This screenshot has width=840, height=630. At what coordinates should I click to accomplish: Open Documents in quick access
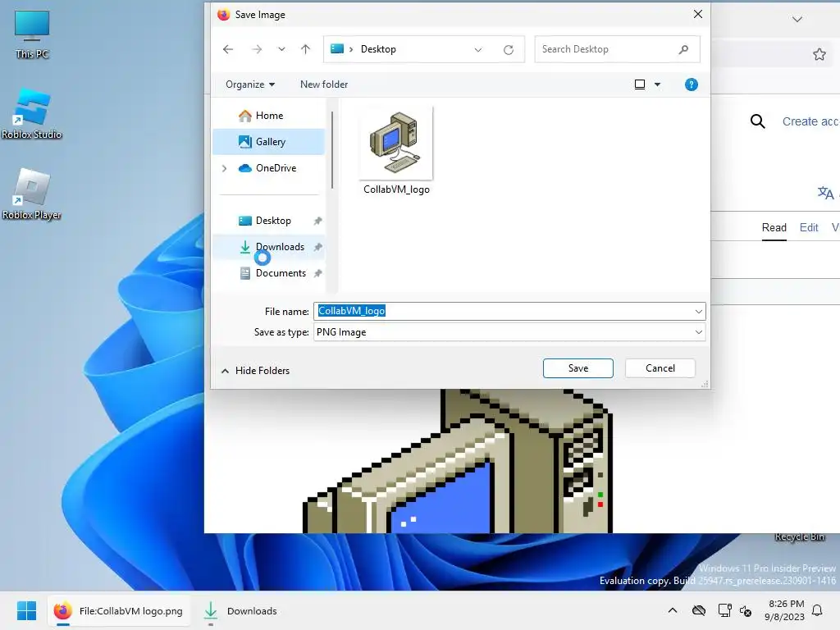[x=281, y=273]
